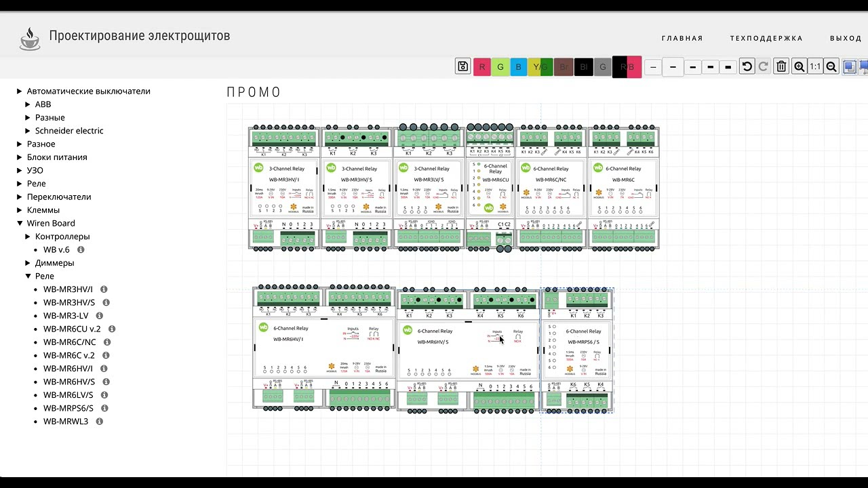Pick the red R wire color
Screen dimensions: 868x488
coord(482,67)
